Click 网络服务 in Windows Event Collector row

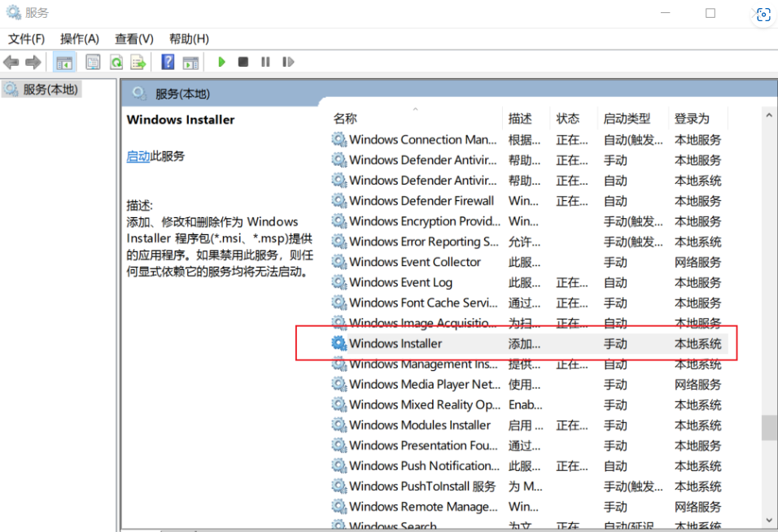coord(697,262)
